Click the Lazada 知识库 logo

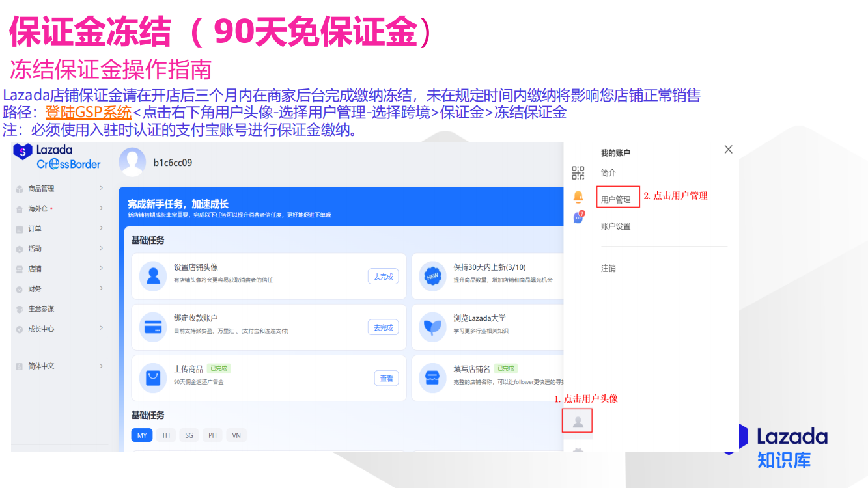(776, 445)
